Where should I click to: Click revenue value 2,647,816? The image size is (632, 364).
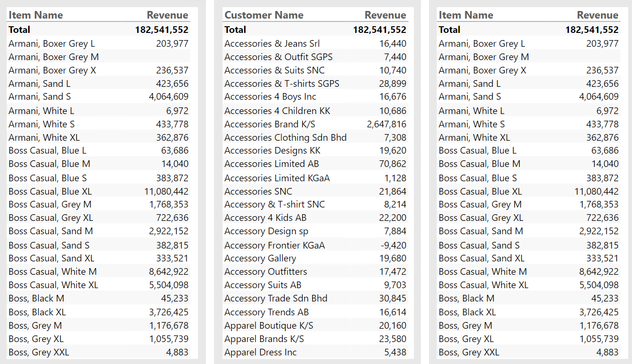(x=386, y=124)
